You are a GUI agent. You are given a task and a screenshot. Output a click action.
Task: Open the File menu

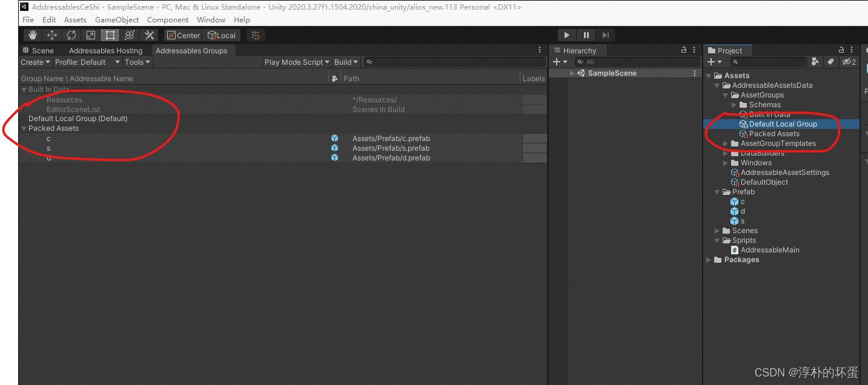click(x=28, y=19)
